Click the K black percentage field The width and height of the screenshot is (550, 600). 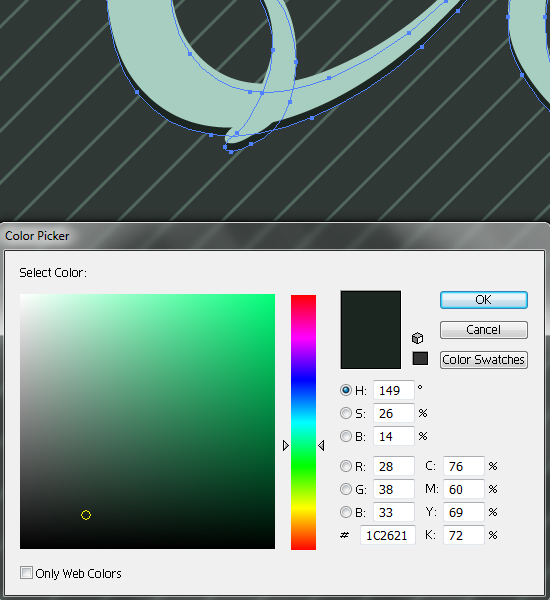pyautogui.click(x=464, y=535)
